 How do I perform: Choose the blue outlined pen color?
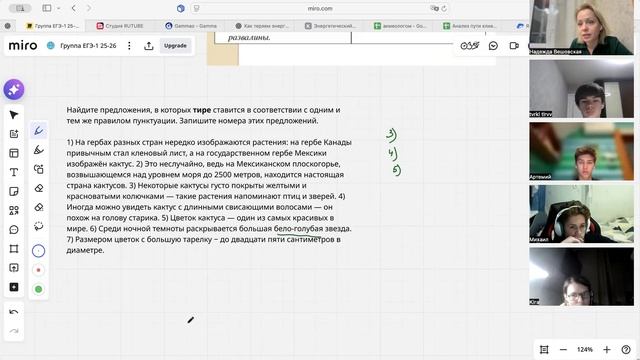pyautogui.click(x=38, y=251)
